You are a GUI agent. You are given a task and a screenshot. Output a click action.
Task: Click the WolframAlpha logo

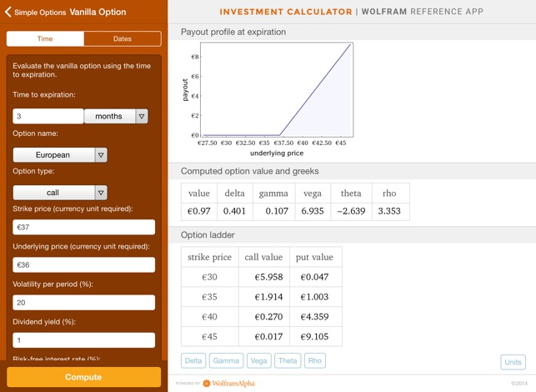tap(228, 384)
